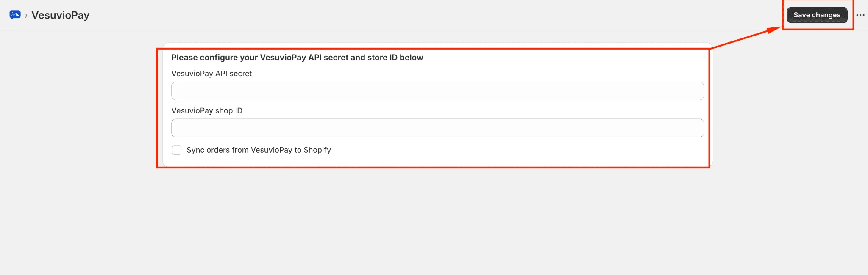Viewport: 868px width, 275px height.
Task: Click the arrow between icon and VesuvioPay title
Action: pyautogui.click(x=27, y=15)
